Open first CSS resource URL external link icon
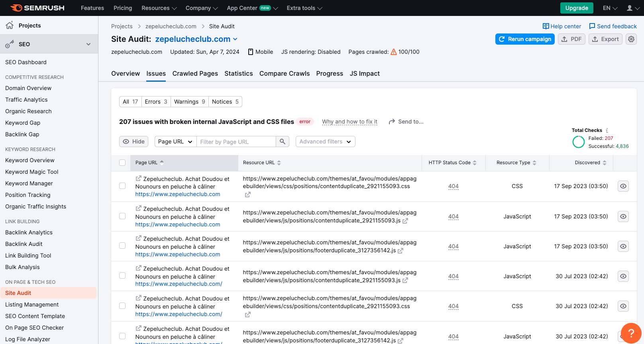 247,195
